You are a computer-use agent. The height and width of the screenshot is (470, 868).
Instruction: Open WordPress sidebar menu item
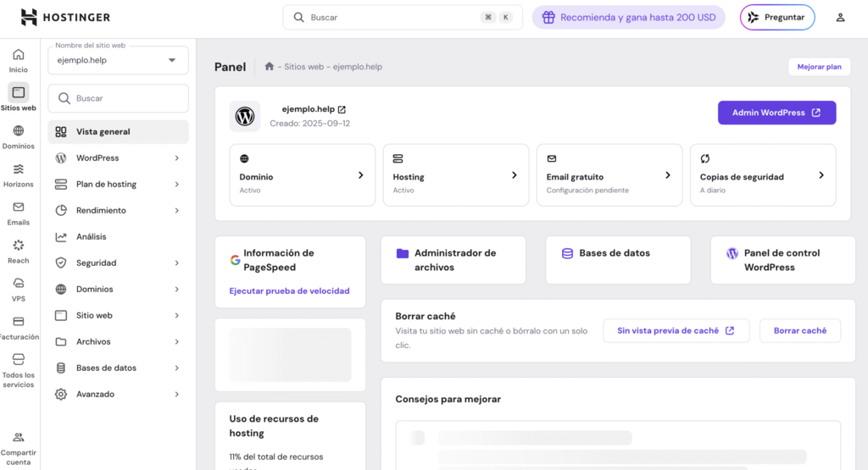[x=118, y=158]
